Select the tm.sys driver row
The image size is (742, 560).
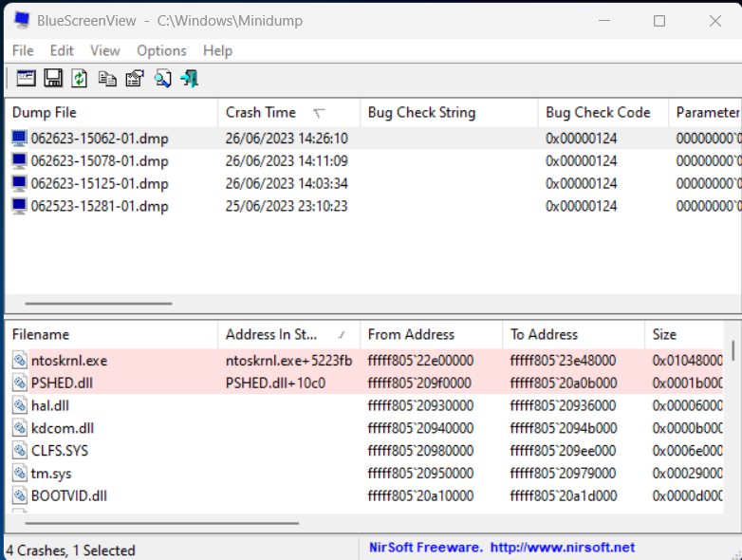tap(364, 474)
